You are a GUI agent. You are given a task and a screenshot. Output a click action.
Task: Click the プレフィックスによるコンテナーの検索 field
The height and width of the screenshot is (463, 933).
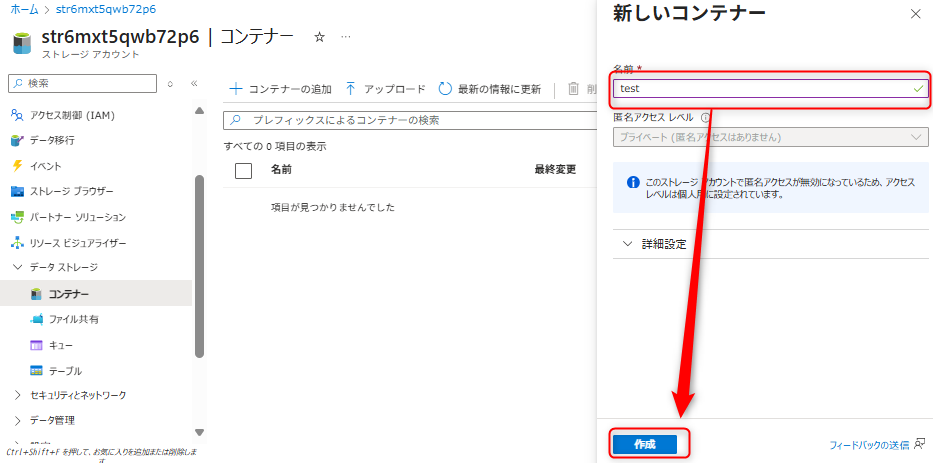click(x=410, y=120)
